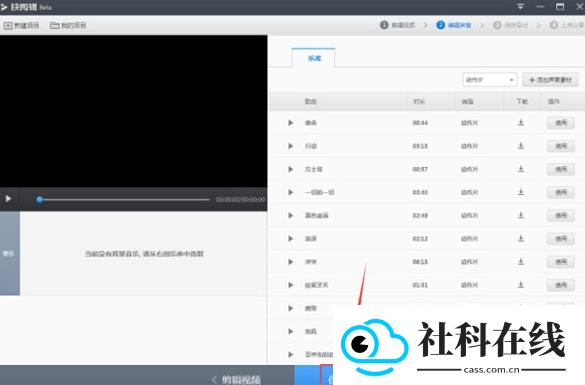The width and height of the screenshot is (585, 385).
Task: Download the 03:40 song
Action: pyautogui.click(x=521, y=192)
